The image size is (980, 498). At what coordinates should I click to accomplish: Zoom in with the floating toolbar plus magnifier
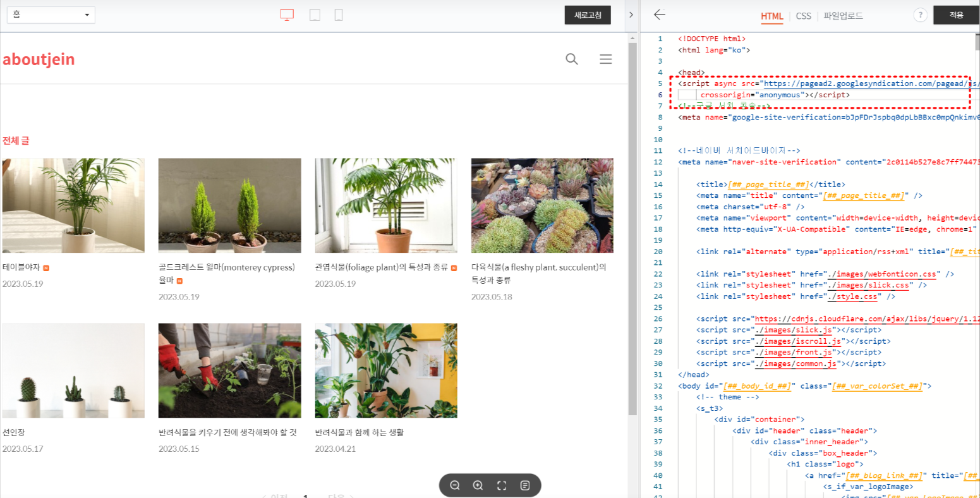click(478, 485)
